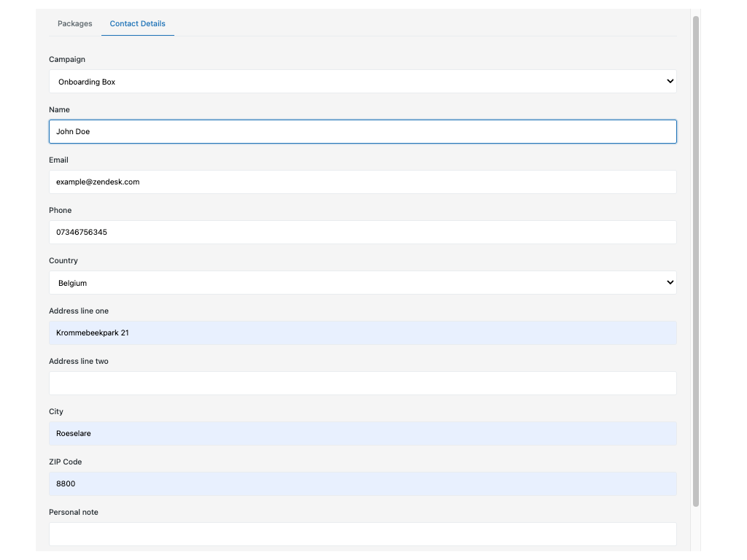Click the ZIP Code field with 8800

363,484
